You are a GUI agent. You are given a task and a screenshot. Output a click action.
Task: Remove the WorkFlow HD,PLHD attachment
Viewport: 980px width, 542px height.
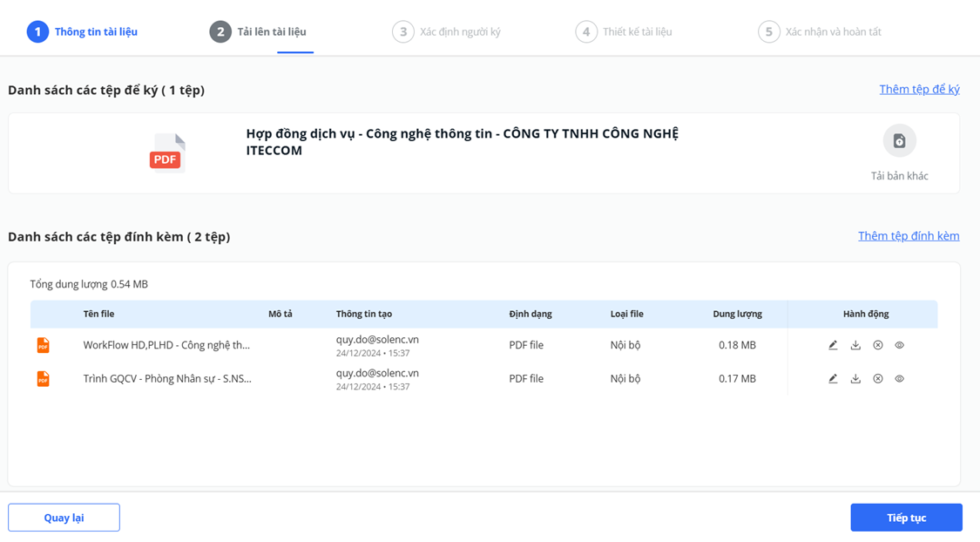click(x=878, y=345)
